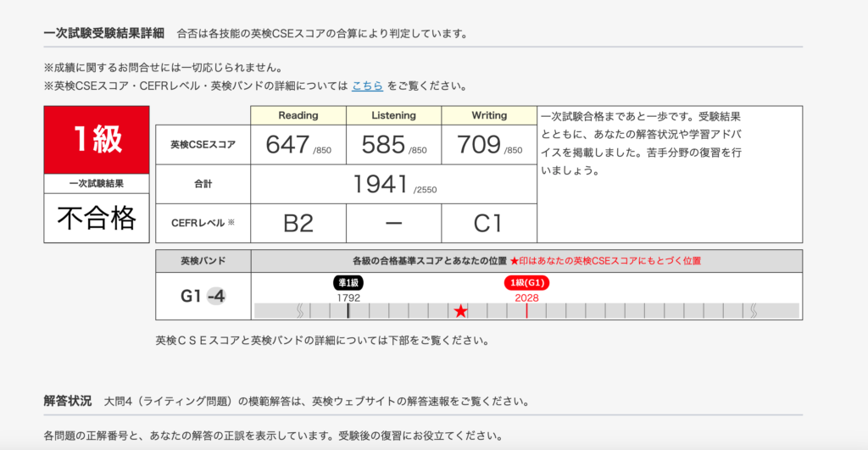The image size is (868, 450).
Task: Open the こちら details link
Action: pyautogui.click(x=367, y=86)
